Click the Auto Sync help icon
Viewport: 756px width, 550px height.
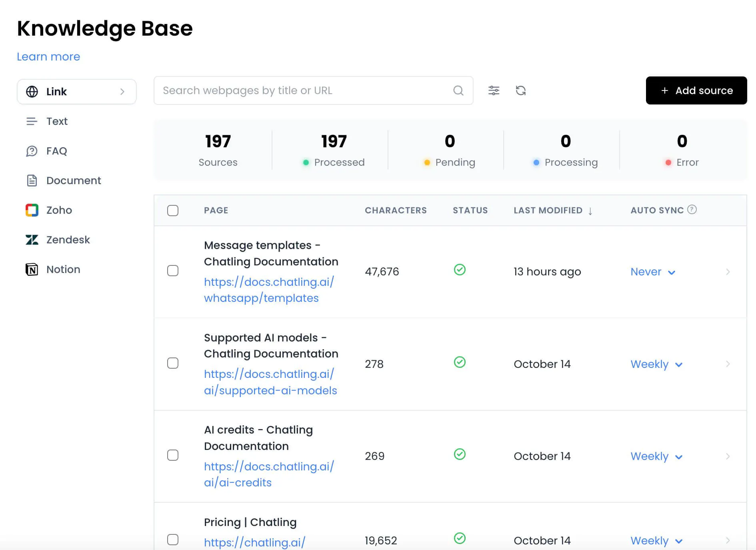click(x=692, y=209)
